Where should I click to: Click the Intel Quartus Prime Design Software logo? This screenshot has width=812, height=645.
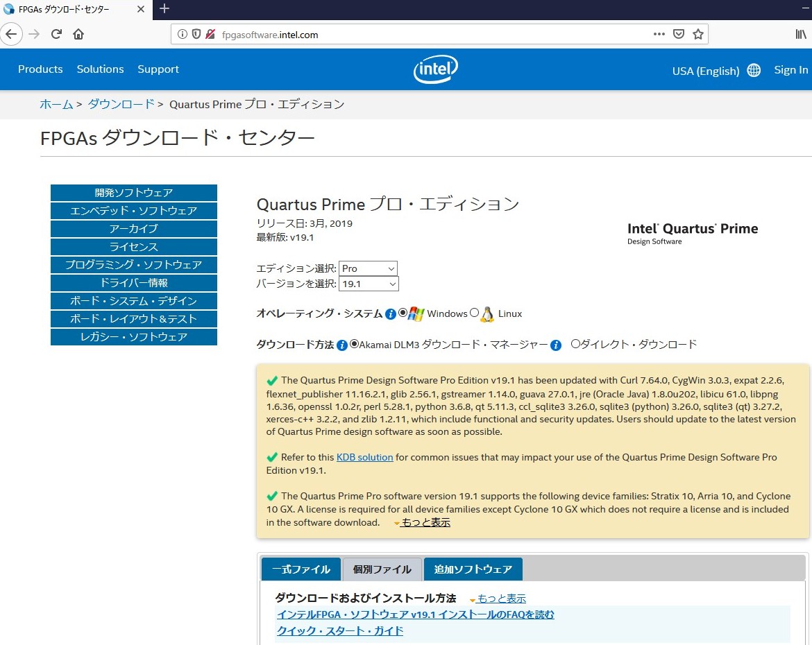[x=693, y=234]
